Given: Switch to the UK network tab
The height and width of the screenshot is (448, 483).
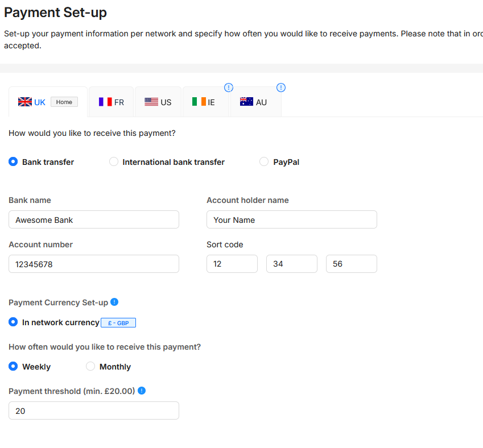Looking at the screenshot, I should point(39,102).
